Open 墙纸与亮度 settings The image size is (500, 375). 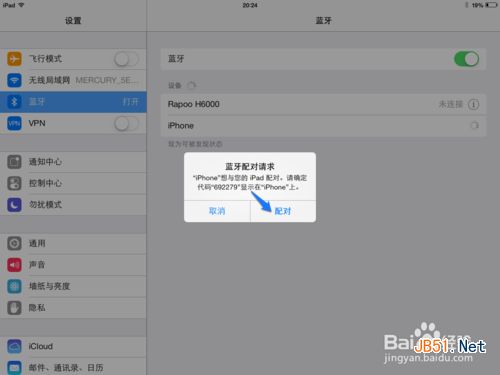pyautogui.click(x=73, y=286)
